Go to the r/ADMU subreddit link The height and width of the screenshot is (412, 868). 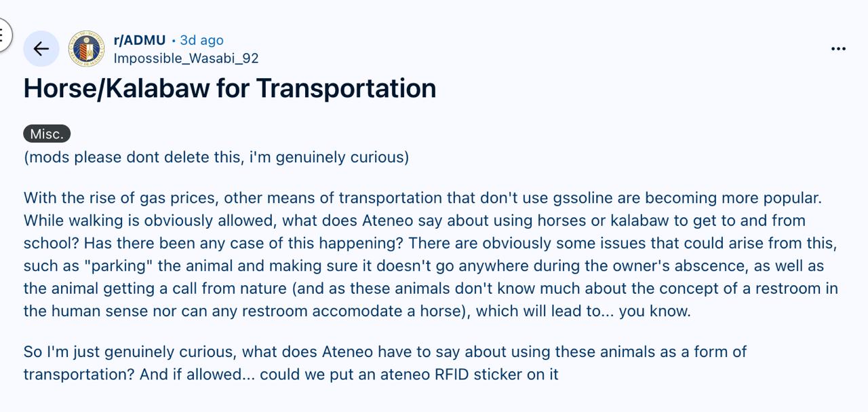(140, 40)
